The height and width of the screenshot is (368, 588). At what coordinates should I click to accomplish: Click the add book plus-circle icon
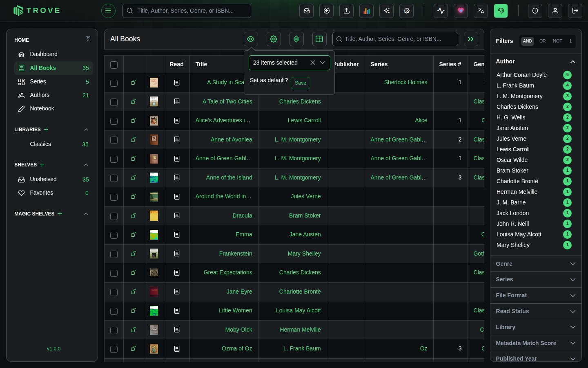click(x=327, y=11)
